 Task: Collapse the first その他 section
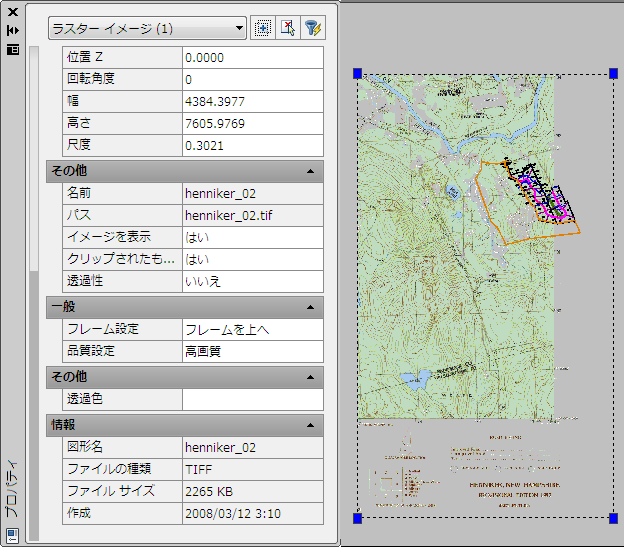coord(310,171)
